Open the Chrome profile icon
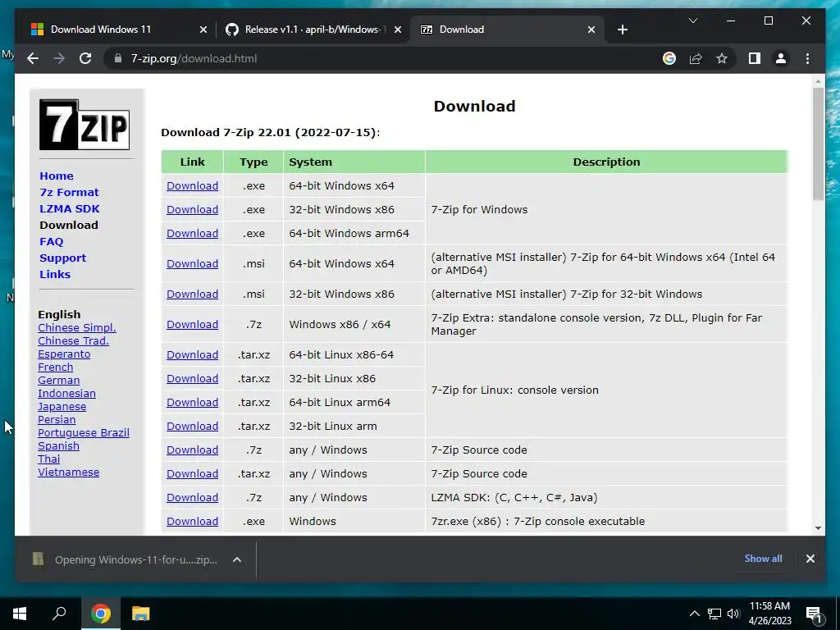Image resolution: width=840 pixels, height=630 pixels. 781,58
